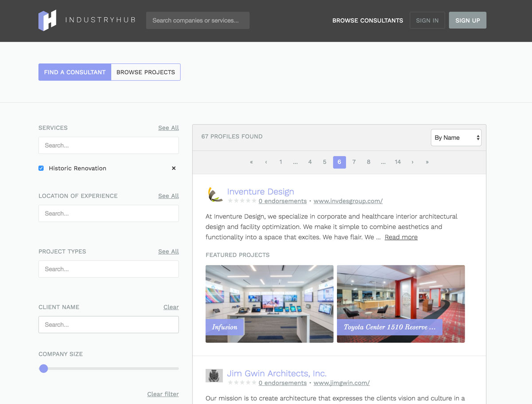Click the Company Size slider track

[x=109, y=369]
